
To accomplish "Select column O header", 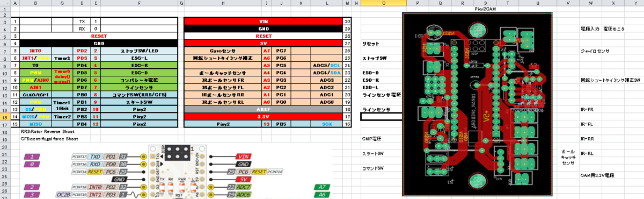I will (x=383, y=3).
